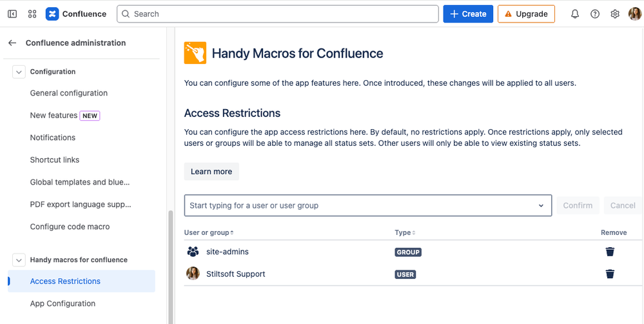Viewport: 644px width, 324px height.
Task: Go back from Confluence administration
Action: [x=12, y=43]
